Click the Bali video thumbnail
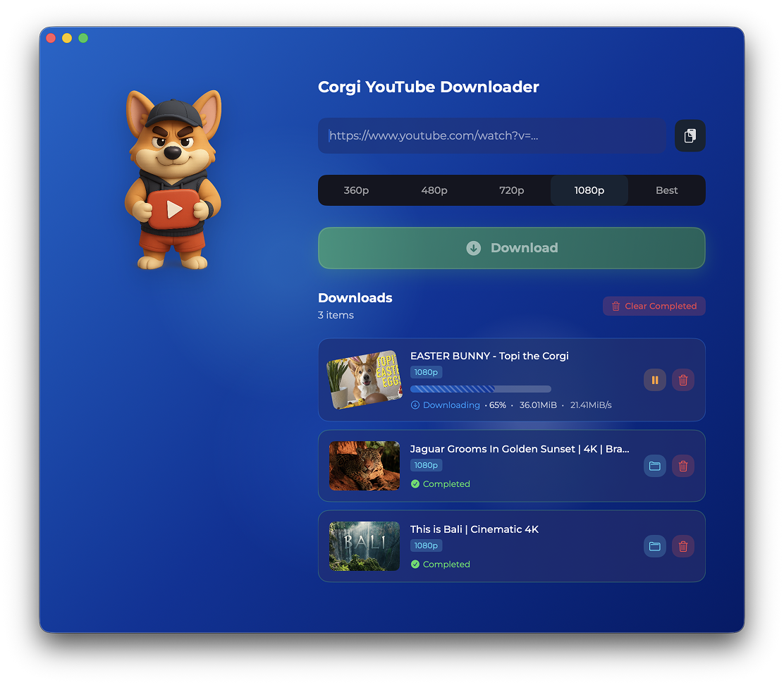Viewport: 784px width, 685px height. (365, 546)
